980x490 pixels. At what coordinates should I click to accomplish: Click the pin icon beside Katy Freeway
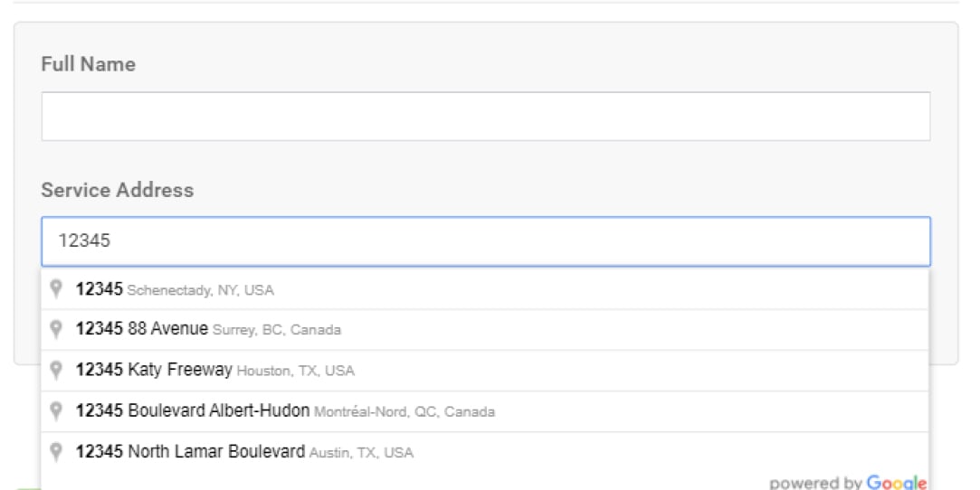point(57,370)
